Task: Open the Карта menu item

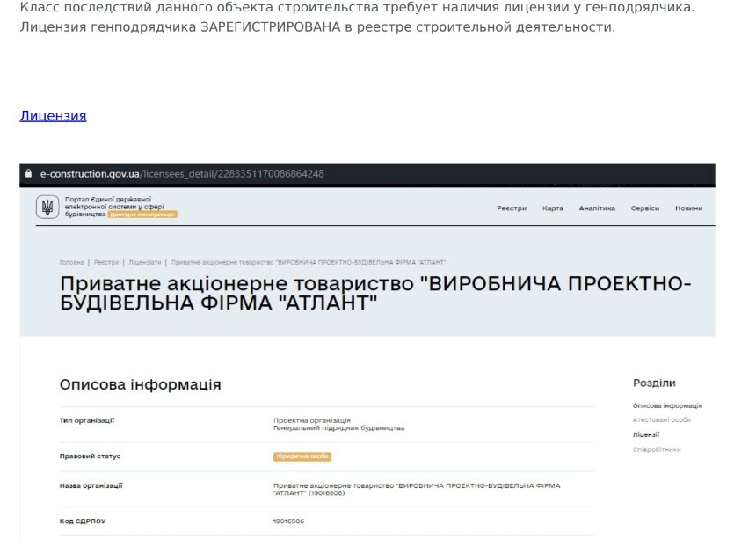Action: [553, 208]
